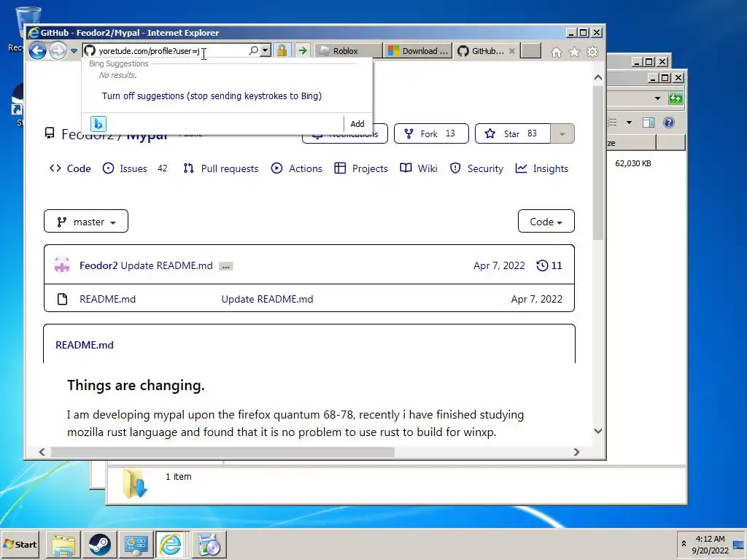
Task: Open the Insights tab
Action: tap(542, 168)
